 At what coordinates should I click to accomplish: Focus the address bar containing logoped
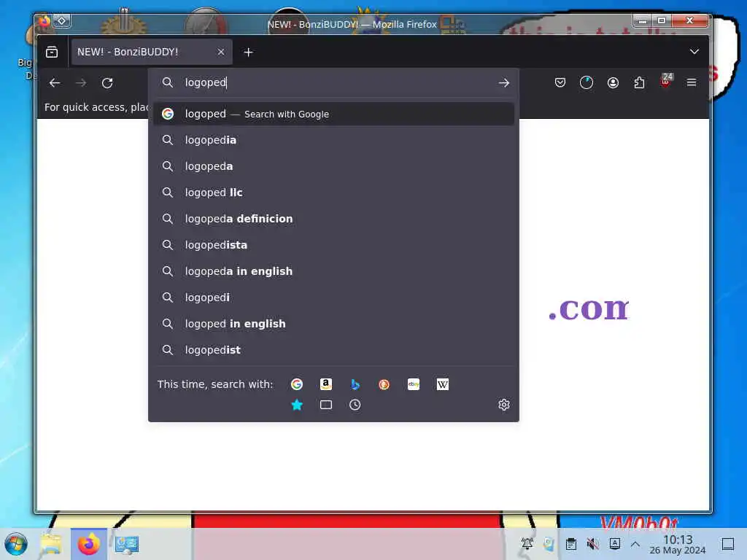coord(333,83)
